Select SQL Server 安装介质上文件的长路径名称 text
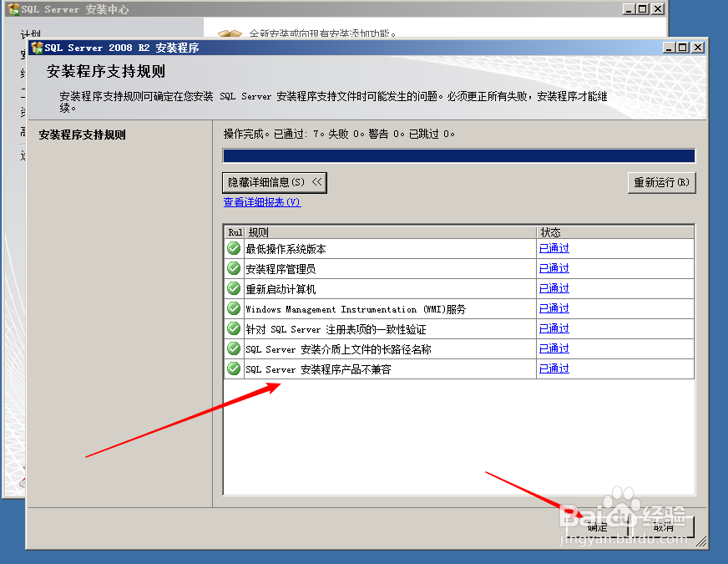Image resolution: width=728 pixels, height=564 pixels. (338, 349)
